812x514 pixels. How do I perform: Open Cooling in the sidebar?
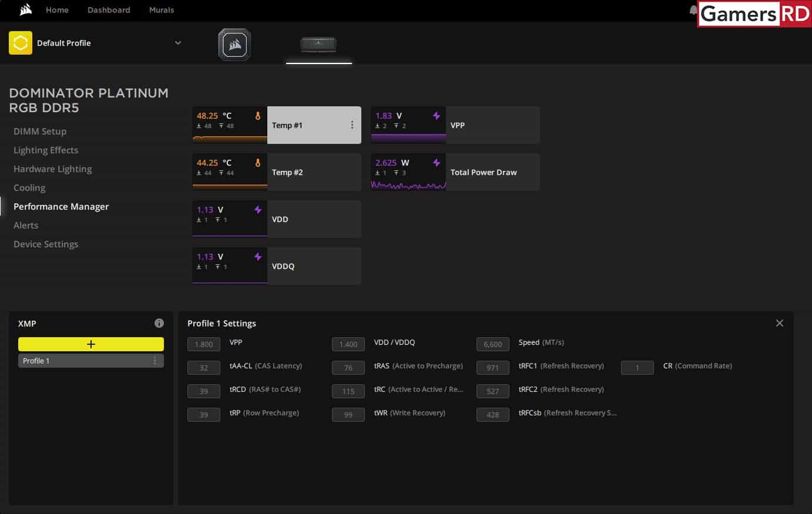pyautogui.click(x=29, y=187)
